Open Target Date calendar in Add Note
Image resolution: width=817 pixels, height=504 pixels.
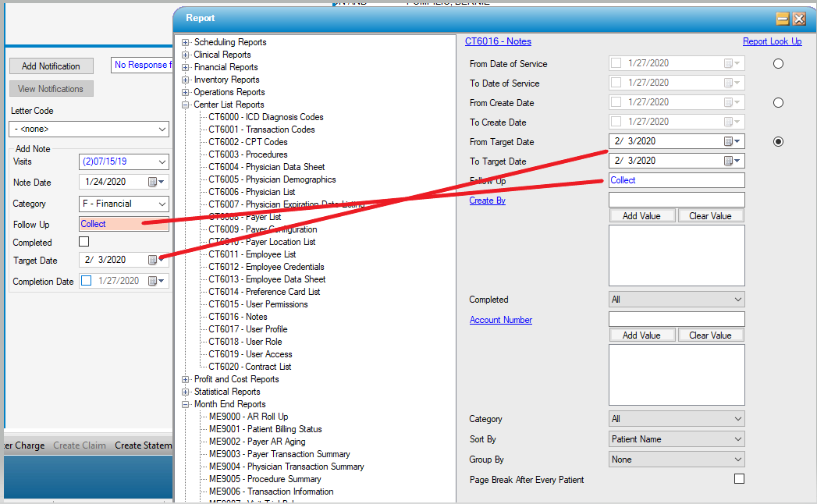(x=157, y=261)
